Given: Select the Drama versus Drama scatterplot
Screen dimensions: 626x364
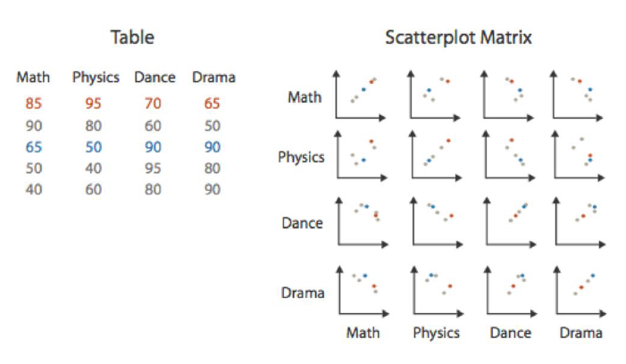Looking at the screenshot, I should (580, 292).
